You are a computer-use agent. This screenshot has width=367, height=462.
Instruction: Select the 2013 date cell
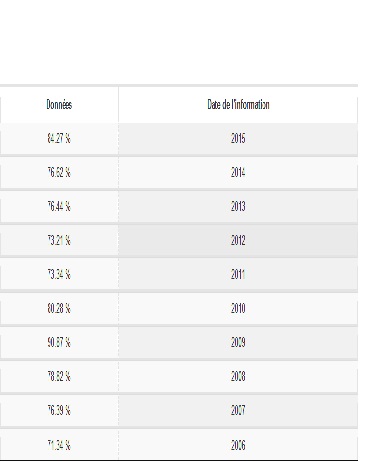click(238, 207)
